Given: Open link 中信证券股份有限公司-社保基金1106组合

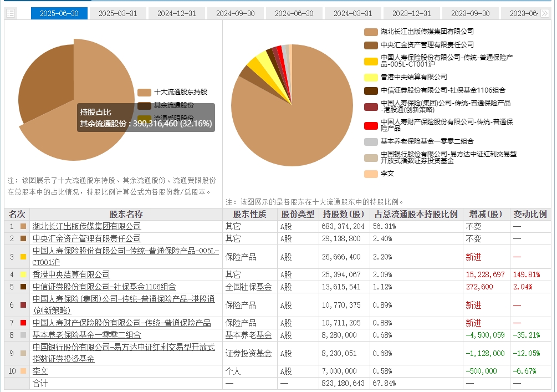Looking at the screenshot, I should [104, 287].
